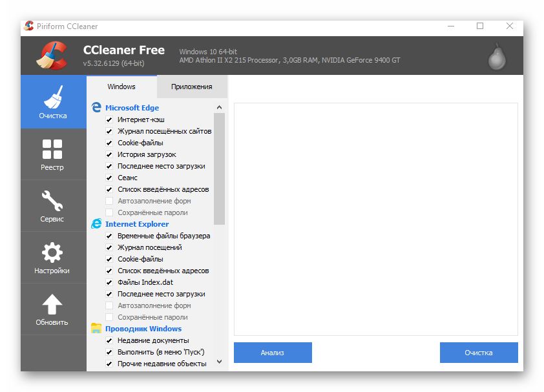
Task: Toggle Список введённых адресов under Internet Explorer
Action: coord(109,271)
